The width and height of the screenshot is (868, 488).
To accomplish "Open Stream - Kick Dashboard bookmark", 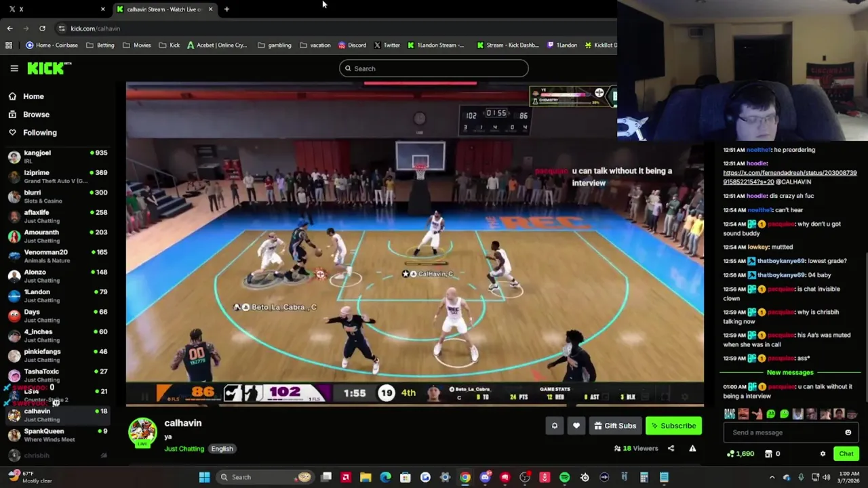I will coord(508,45).
